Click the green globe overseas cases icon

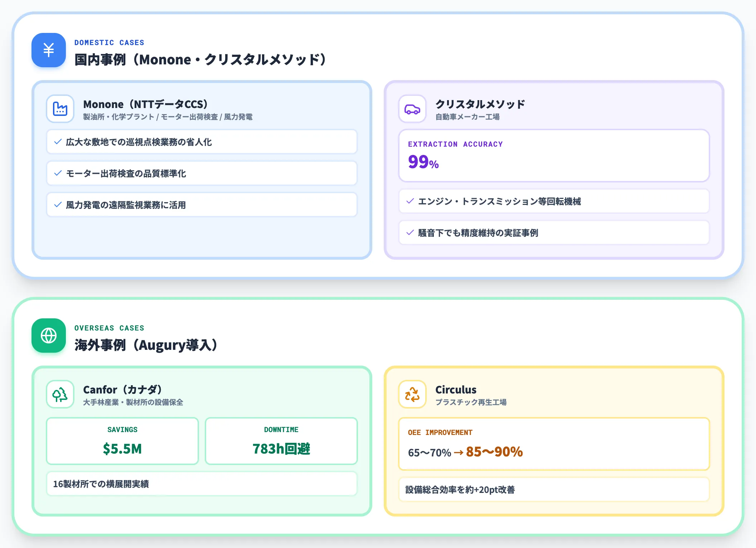tap(49, 336)
